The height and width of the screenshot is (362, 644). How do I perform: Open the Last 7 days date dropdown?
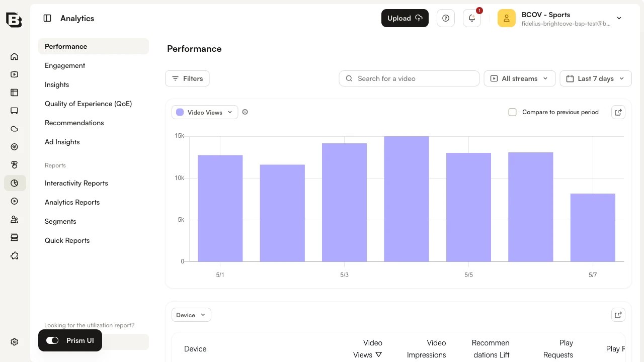click(596, 78)
